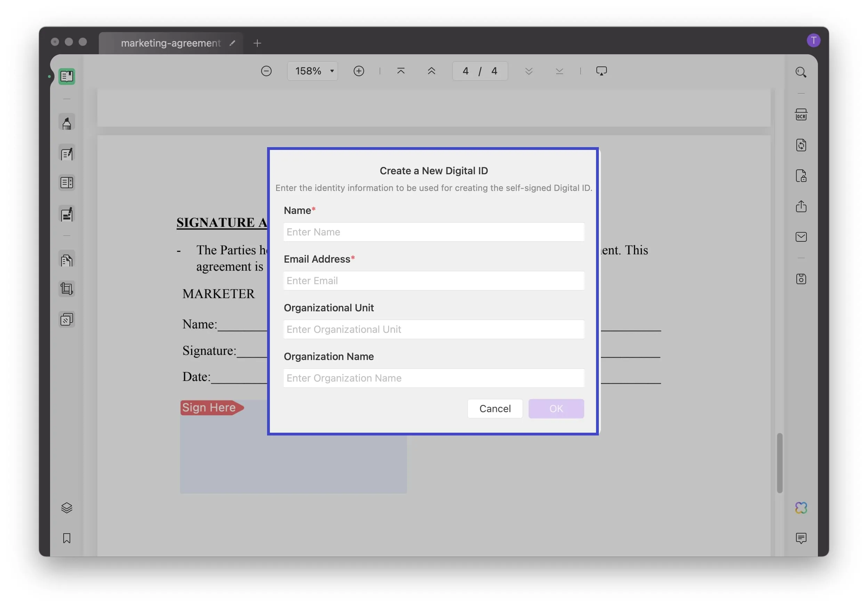The image size is (868, 608).
Task: Click Cancel to dismiss the dialog
Action: click(495, 408)
